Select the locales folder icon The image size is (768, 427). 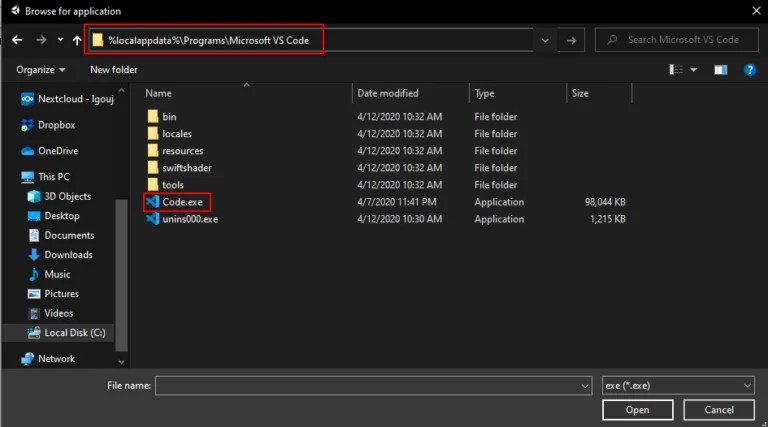pyautogui.click(x=153, y=134)
